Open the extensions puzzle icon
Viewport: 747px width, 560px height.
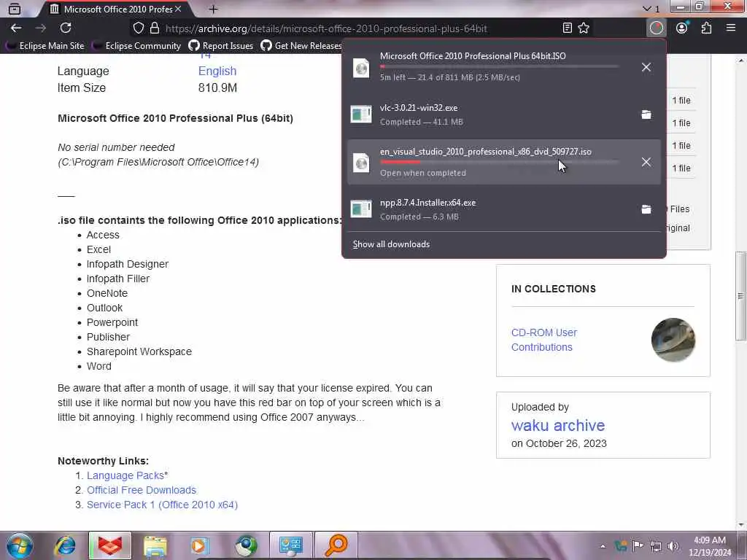tap(706, 28)
